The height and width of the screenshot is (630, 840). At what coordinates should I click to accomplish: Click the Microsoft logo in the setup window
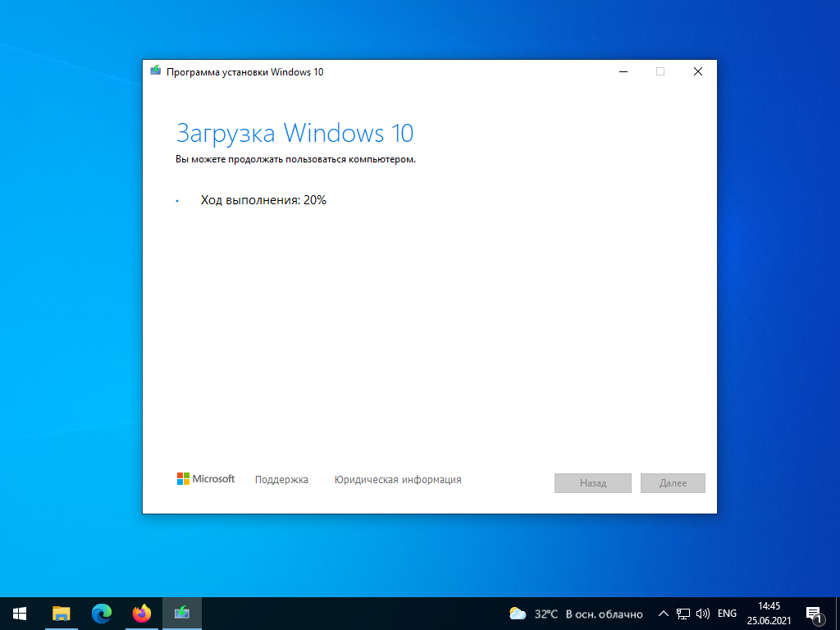206,479
